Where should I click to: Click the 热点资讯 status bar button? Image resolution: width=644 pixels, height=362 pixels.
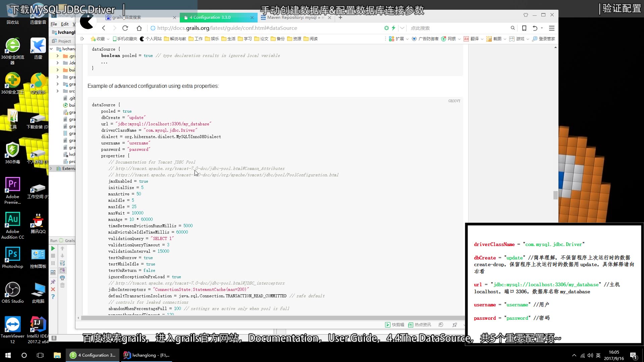click(x=420, y=325)
